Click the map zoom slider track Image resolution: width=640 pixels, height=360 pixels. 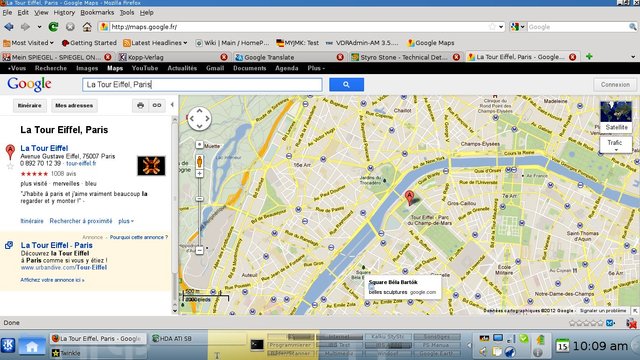click(x=199, y=212)
